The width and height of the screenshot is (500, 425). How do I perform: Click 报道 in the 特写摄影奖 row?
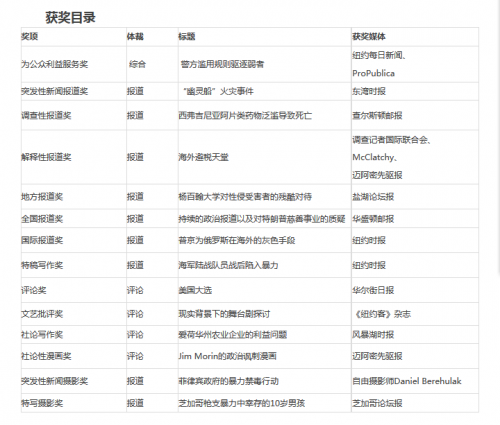point(135,403)
